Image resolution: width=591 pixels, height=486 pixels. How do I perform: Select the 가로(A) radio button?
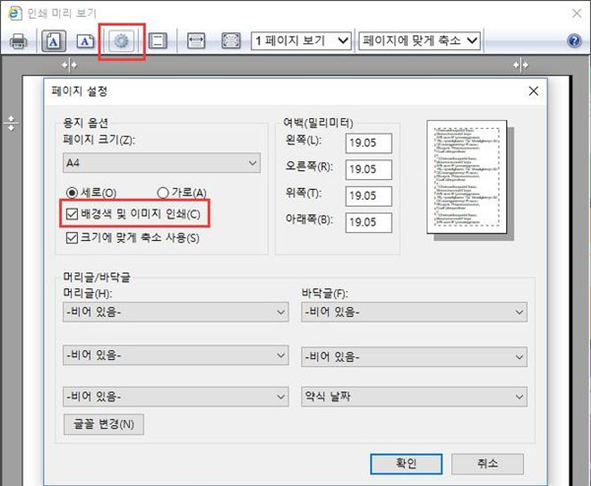163,193
